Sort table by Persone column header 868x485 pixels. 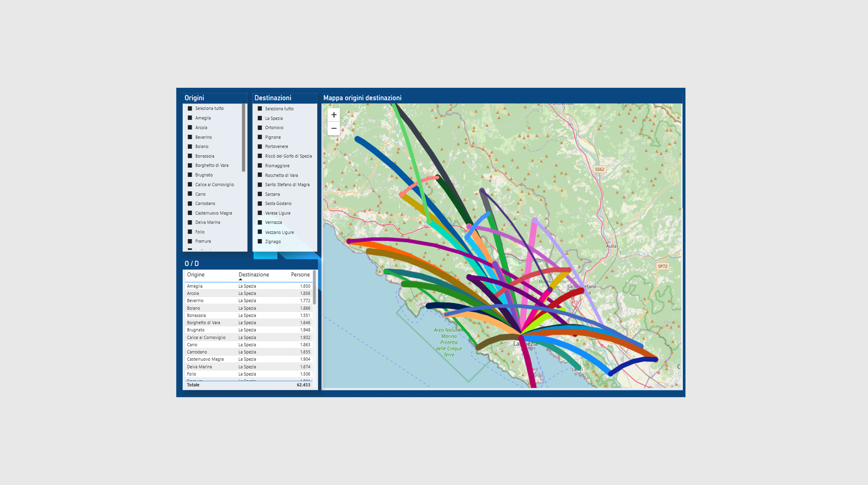(300, 274)
